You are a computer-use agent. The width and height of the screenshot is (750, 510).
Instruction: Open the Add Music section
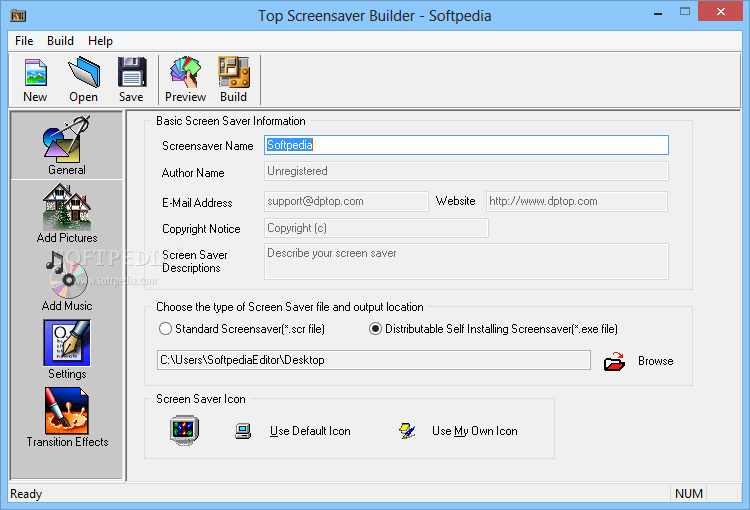66,281
